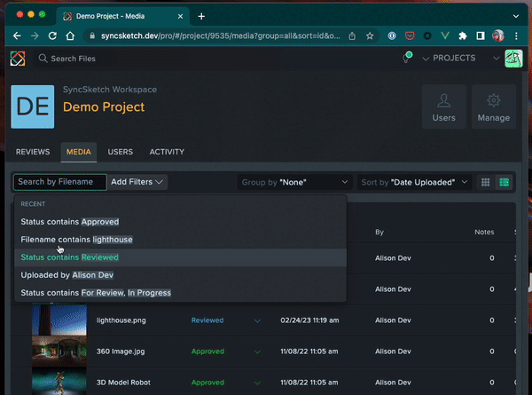Image resolution: width=532 pixels, height=395 pixels.
Task: Bookmark this page with star icon
Action: click(x=370, y=36)
